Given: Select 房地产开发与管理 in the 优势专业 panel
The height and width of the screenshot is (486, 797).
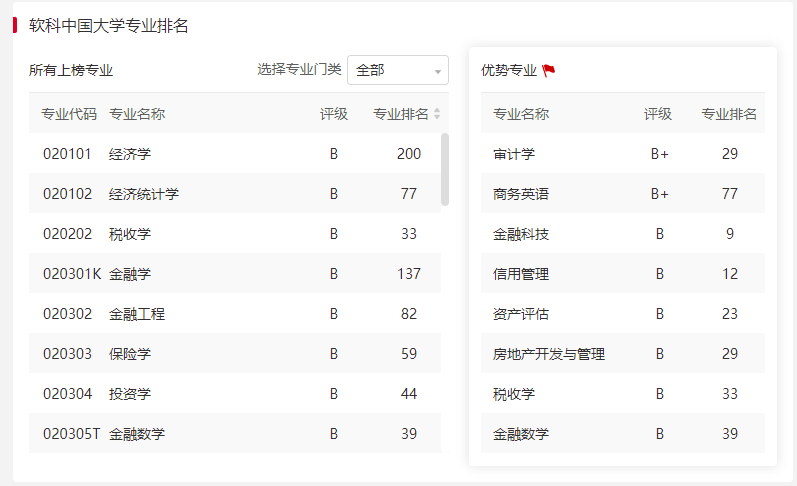Looking at the screenshot, I should pos(549,354).
